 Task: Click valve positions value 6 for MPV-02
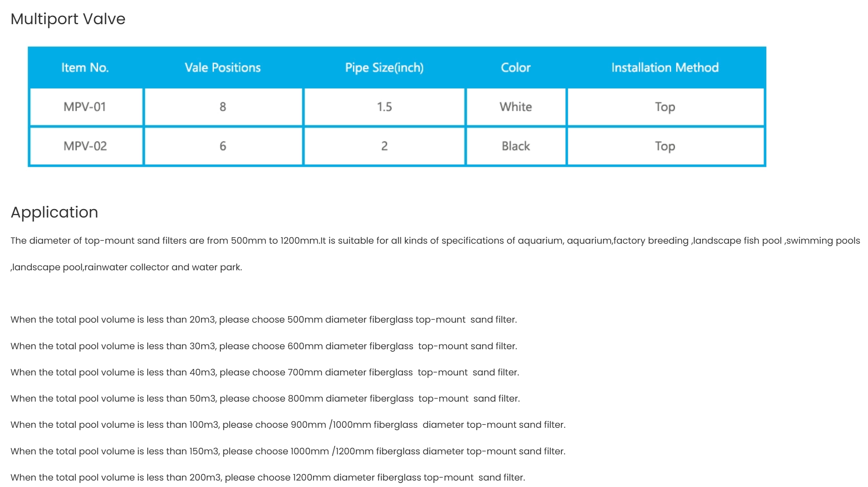223,146
